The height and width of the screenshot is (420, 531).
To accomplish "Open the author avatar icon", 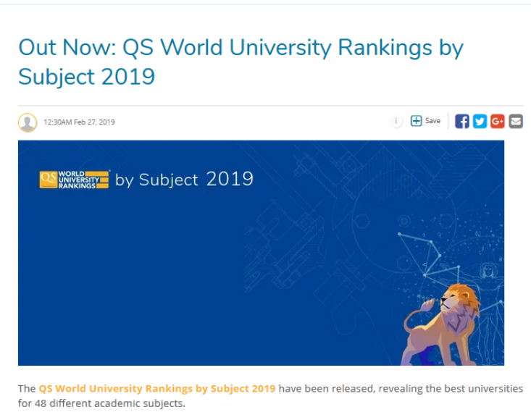I will [x=28, y=122].
